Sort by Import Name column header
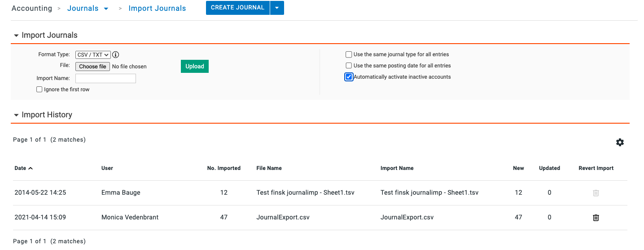This screenshot has width=644, height=250. 397,168
